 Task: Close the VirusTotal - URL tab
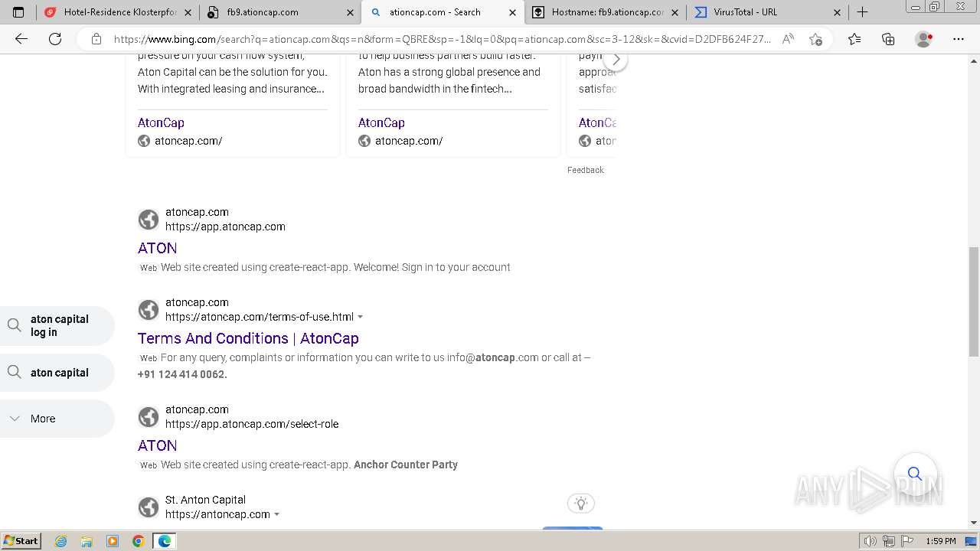click(837, 12)
